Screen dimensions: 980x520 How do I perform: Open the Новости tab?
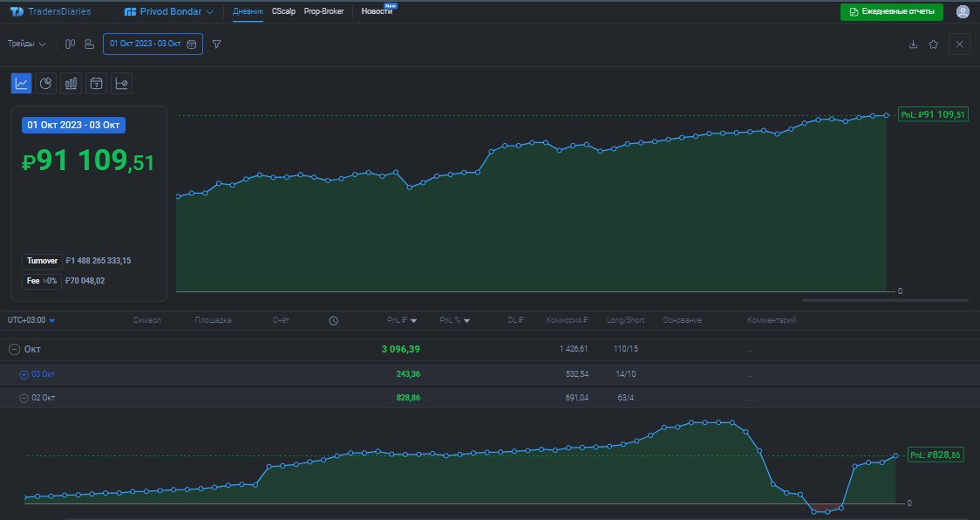coord(377,11)
